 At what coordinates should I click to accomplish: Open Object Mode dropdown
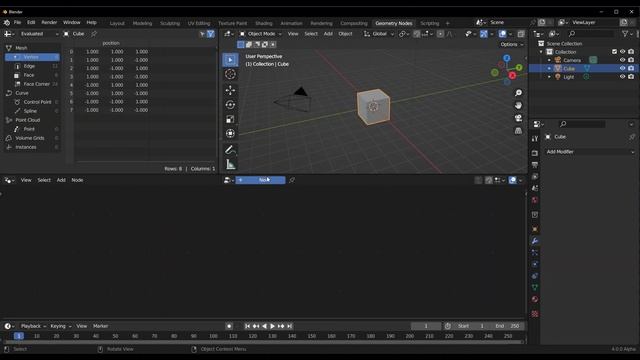click(260, 34)
